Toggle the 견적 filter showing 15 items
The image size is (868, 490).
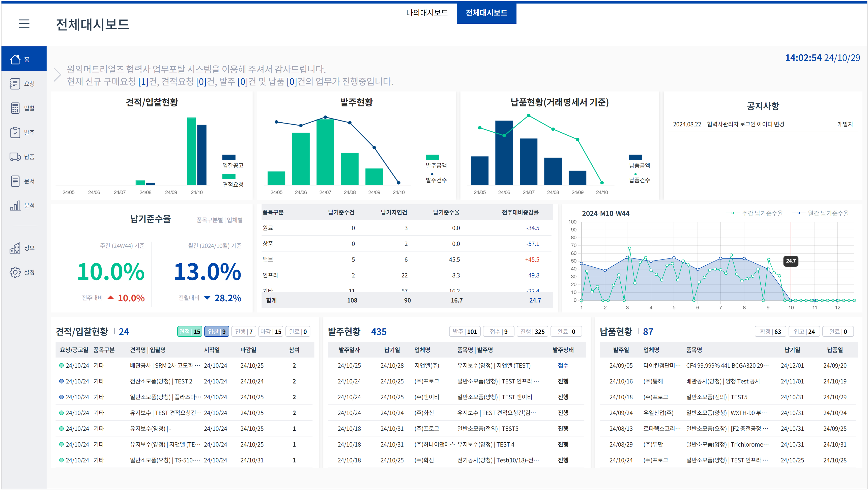(x=189, y=331)
